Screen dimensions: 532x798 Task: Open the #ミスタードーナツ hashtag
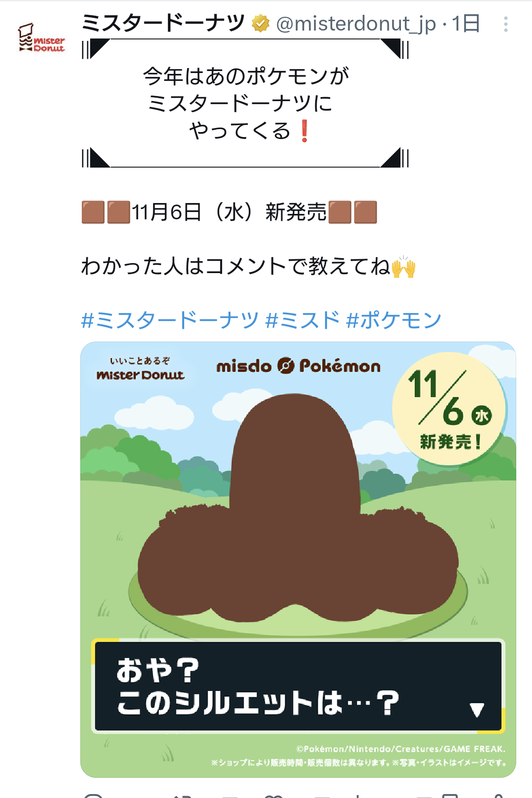pos(170,320)
